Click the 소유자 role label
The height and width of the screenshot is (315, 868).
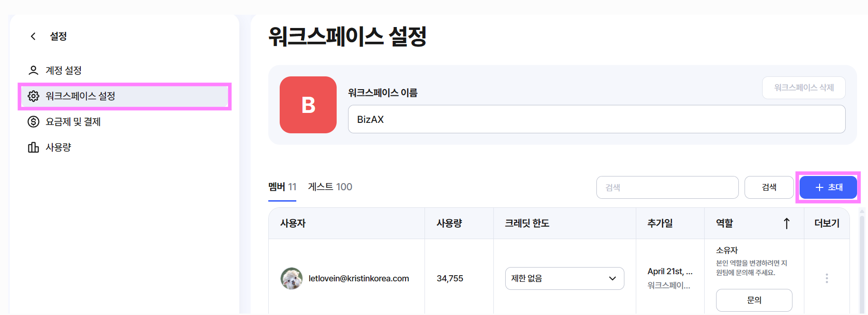(727, 250)
